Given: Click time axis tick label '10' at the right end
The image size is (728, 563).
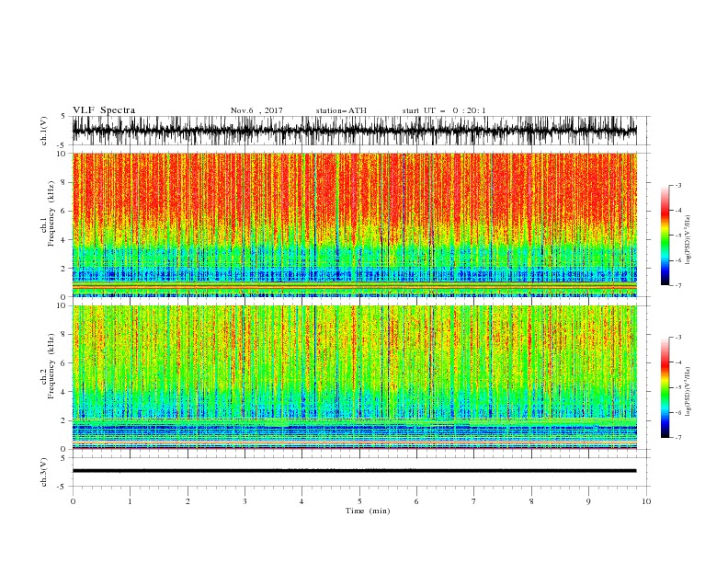Looking at the screenshot, I should click(x=646, y=501).
